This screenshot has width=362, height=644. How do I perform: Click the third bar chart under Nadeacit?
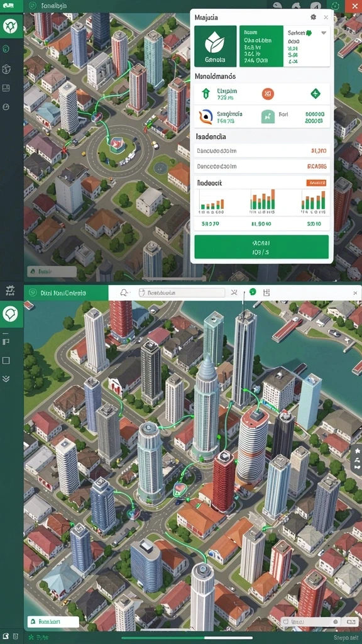314,202
